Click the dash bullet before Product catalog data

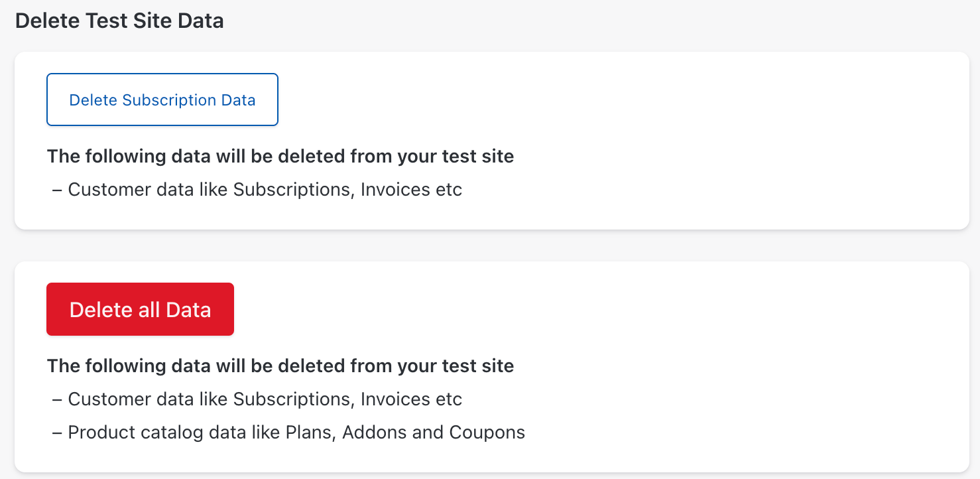[57, 433]
